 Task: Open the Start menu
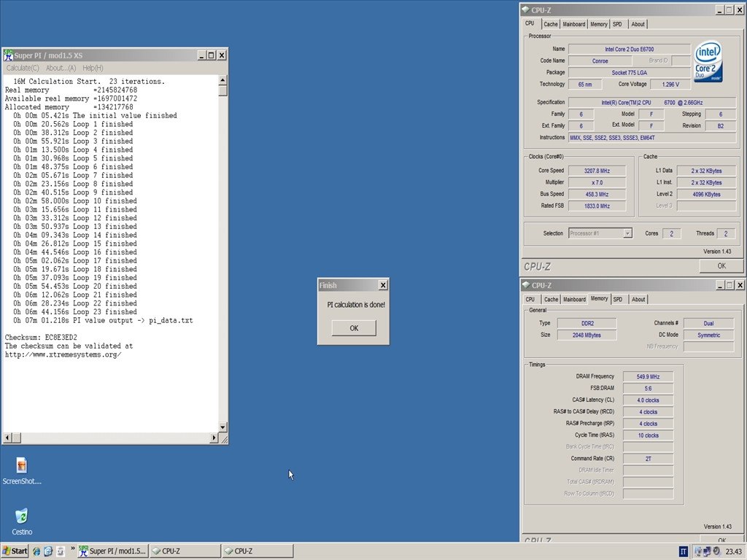coord(15,551)
